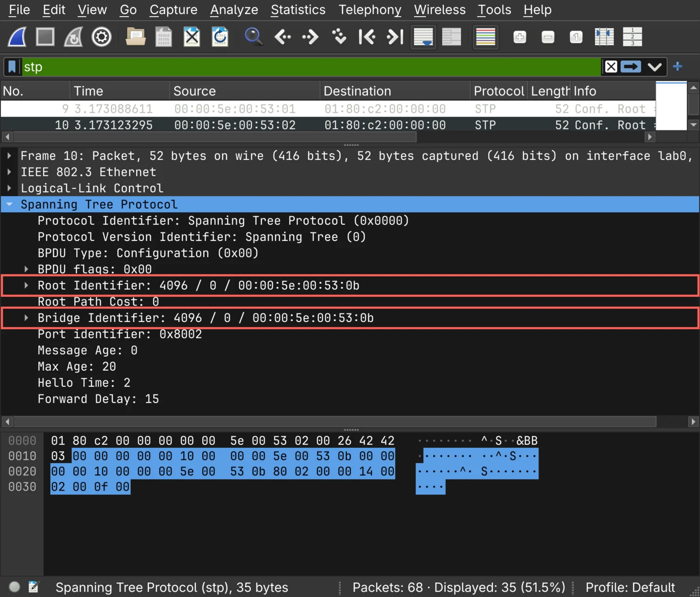
Task: Expand the BPDU flags field
Action: [26, 269]
